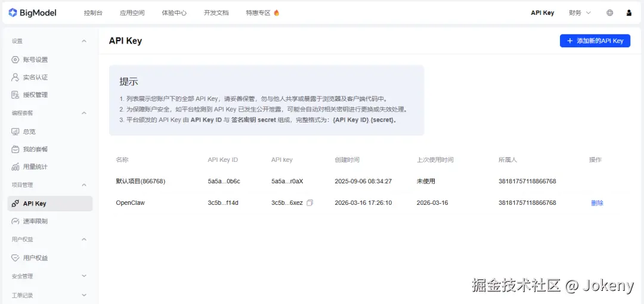644x304 pixels.
Task: Collapse the 设置 sidebar section
Action: click(84, 41)
